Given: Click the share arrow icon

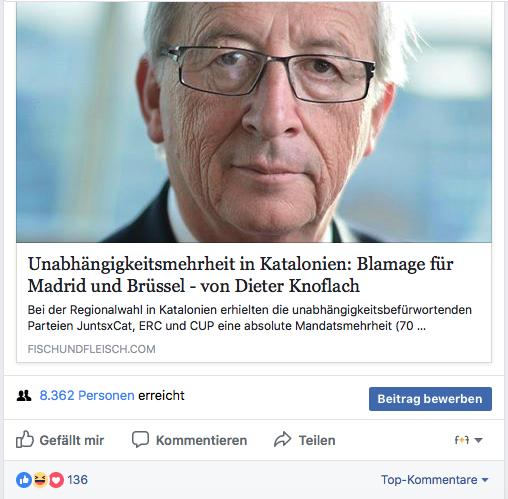Looking at the screenshot, I should [283, 439].
